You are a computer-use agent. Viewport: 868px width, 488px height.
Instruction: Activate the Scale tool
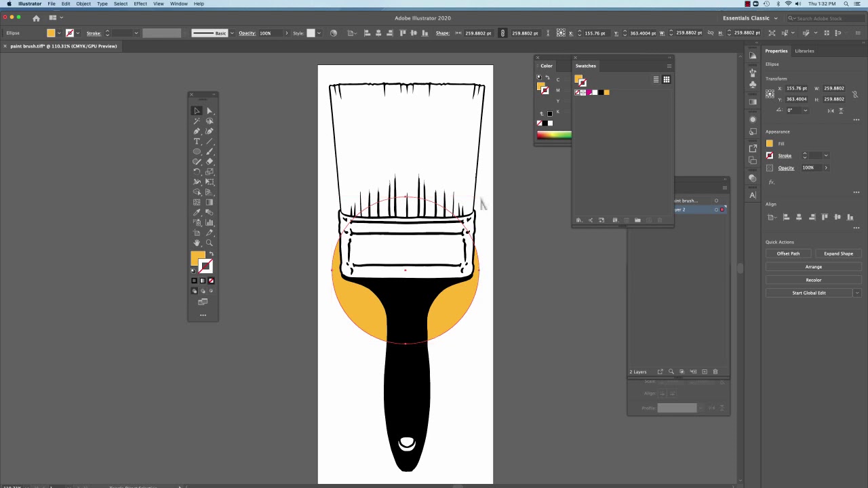209,171
